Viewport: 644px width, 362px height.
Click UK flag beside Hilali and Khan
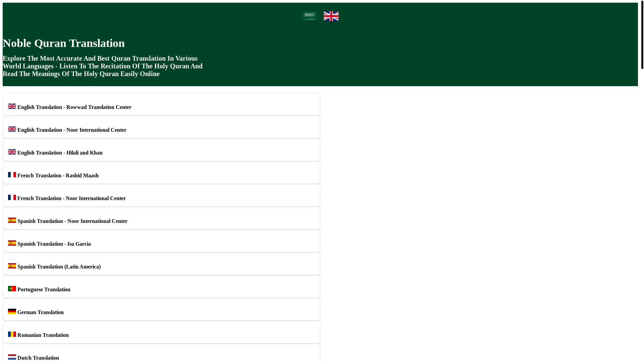tap(12, 152)
